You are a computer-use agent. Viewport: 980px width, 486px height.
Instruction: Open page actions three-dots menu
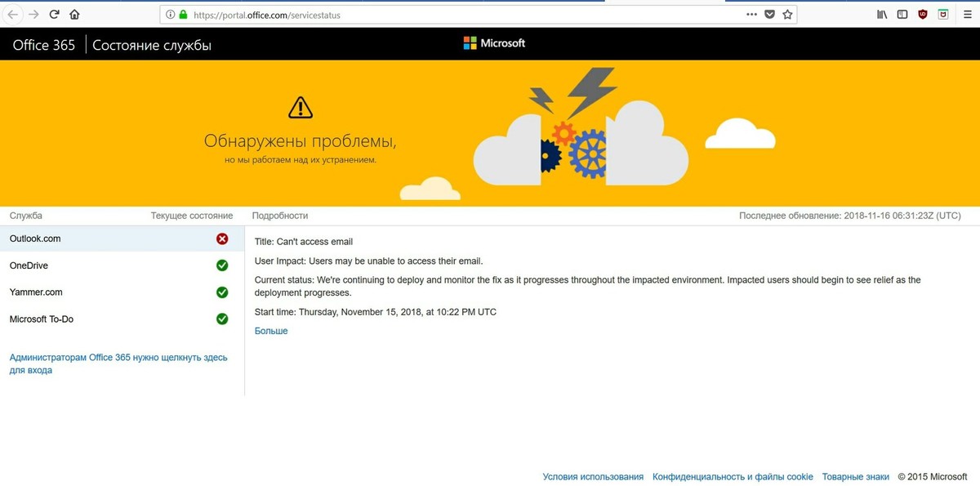point(751,14)
